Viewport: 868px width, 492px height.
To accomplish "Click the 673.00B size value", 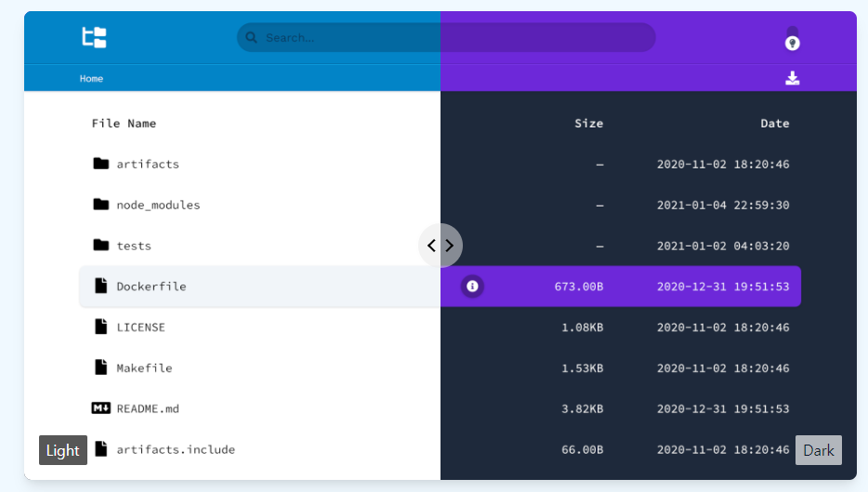I will click(579, 286).
